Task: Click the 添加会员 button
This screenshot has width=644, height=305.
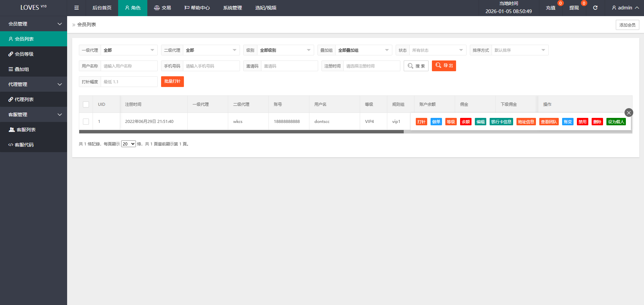Action: coord(627,25)
